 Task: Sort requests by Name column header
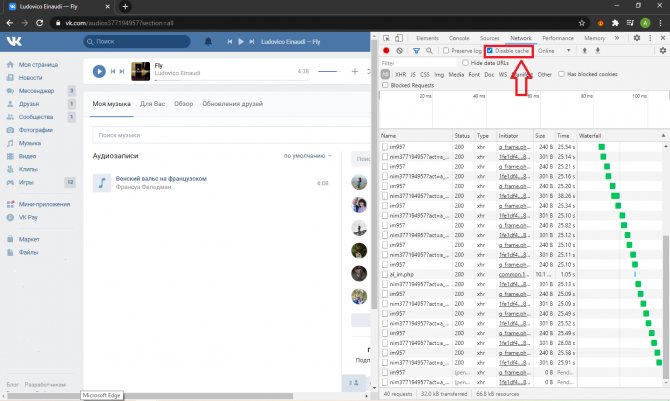416,136
